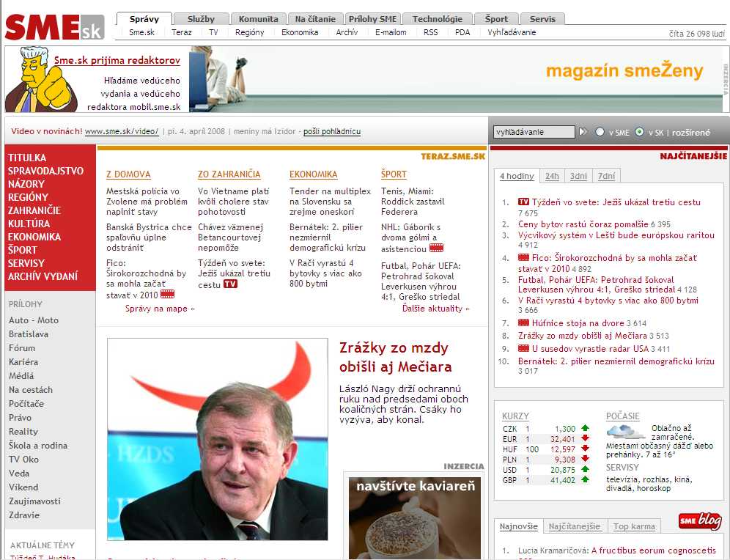Open the 'rozšírené' advanced search options
Image resolution: width=730 pixels, height=560 pixels.
pyautogui.click(x=691, y=133)
